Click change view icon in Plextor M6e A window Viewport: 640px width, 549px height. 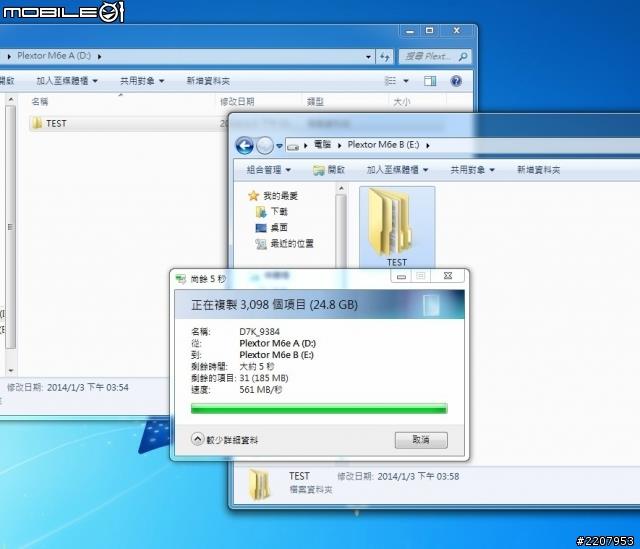[x=390, y=81]
